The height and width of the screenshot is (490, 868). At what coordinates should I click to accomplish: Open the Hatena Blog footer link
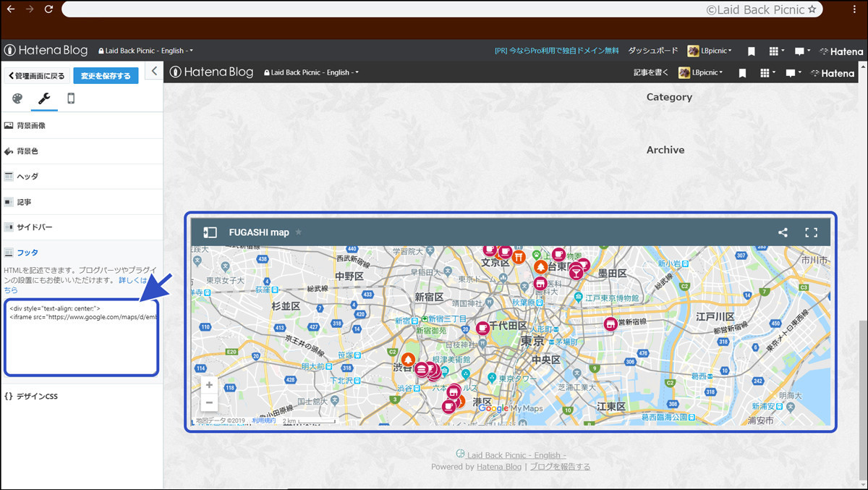[x=499, y=467]
